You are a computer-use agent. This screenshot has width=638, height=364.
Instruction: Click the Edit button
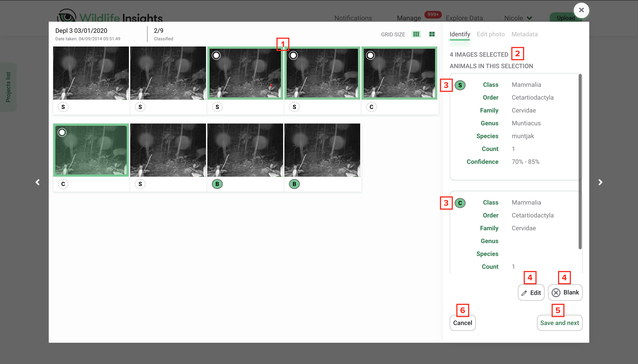coord(531,292)
